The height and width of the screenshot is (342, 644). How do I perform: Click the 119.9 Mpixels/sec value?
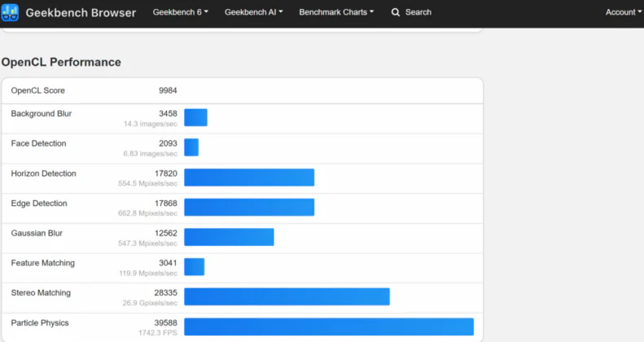click(148, 273)
